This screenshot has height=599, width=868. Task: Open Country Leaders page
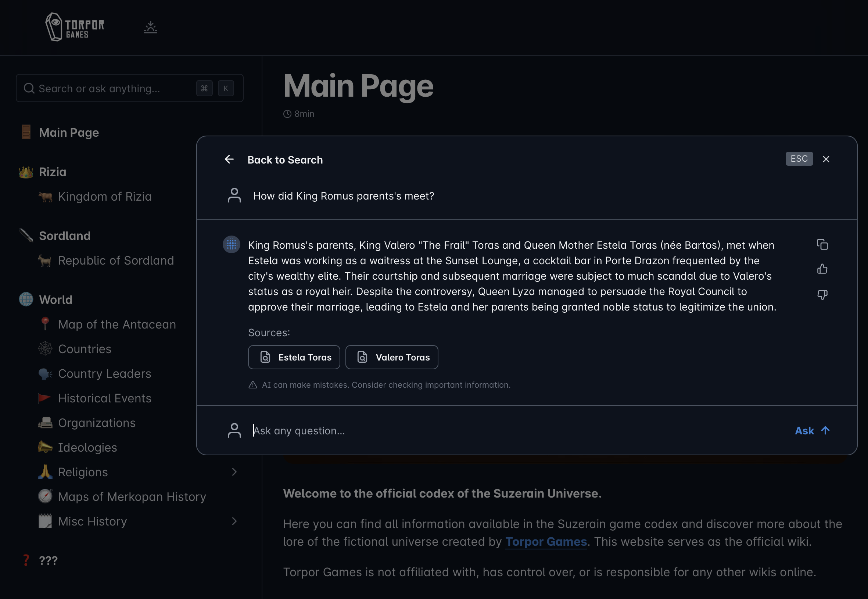pyautogui.click(x=104, y=374)
